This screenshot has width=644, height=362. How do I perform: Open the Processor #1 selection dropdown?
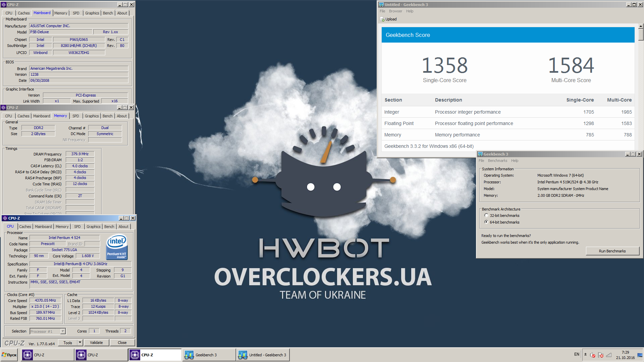click(x=63, y=331)
